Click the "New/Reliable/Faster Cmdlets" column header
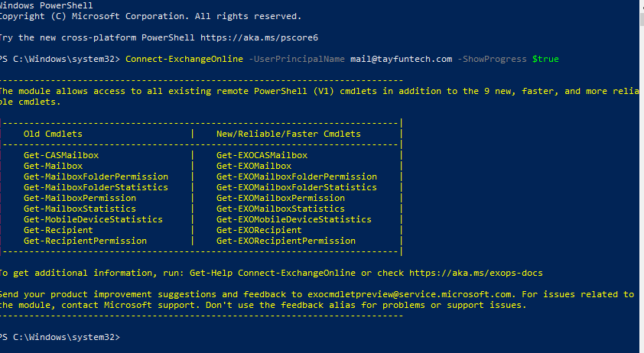Viewport: 644px width, 353px height. coord(288,134)
